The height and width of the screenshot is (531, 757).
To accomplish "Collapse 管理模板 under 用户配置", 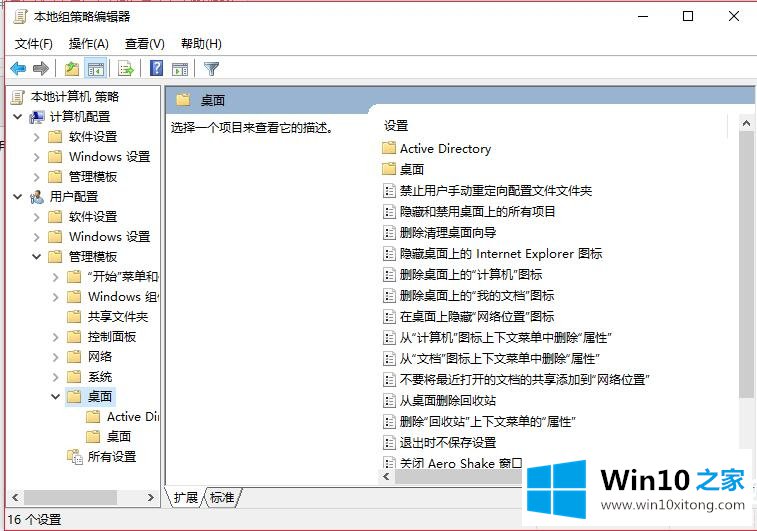I will 37,256.
